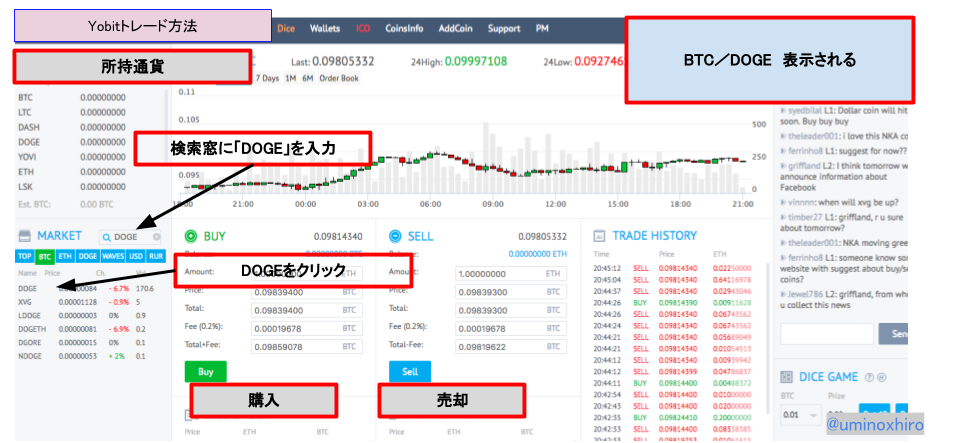Click the blue SELL panel icon
The height and width of the screenshot is (443, 954).
point(395,235)
